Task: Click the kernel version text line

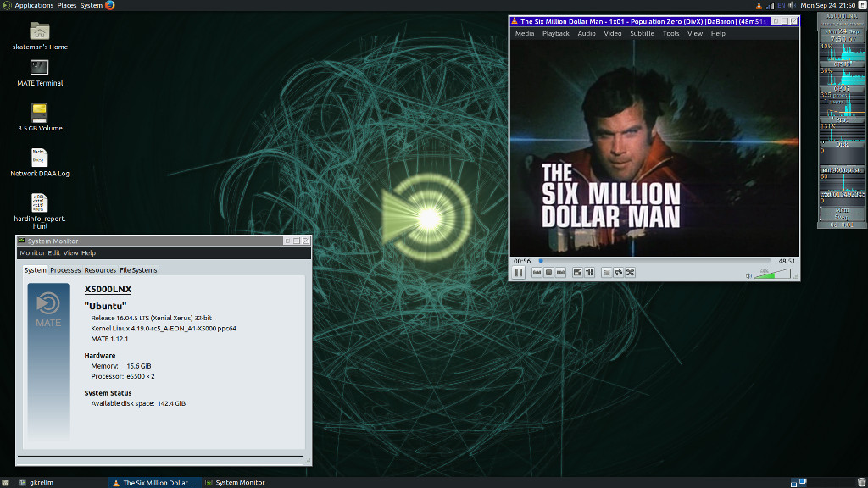Action: (164, 328)
